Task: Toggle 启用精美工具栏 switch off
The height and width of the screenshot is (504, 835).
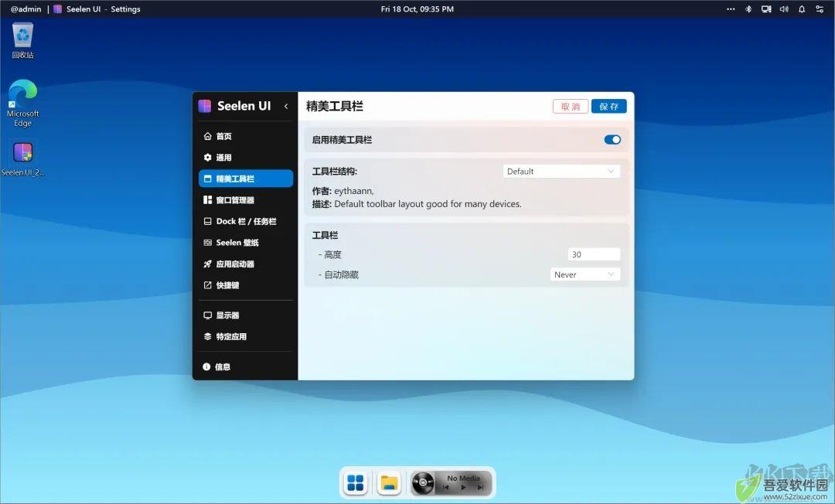Action: (612, 139)
